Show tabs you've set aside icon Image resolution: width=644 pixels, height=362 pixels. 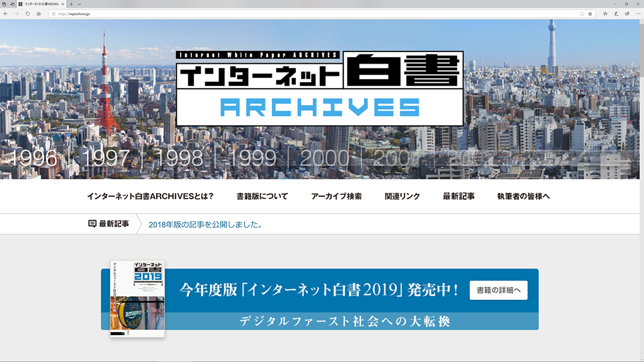click(4, 4)
